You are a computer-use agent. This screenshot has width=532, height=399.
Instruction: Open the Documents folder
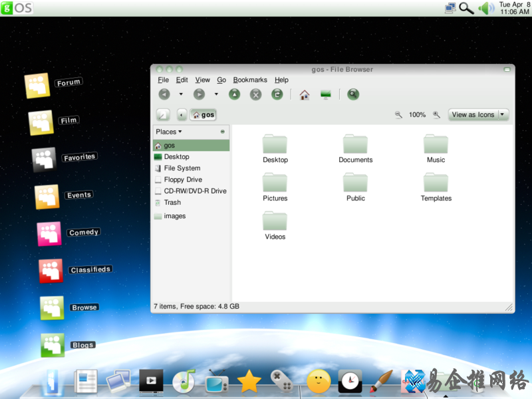pyautogui.click(x=355, y=149)
